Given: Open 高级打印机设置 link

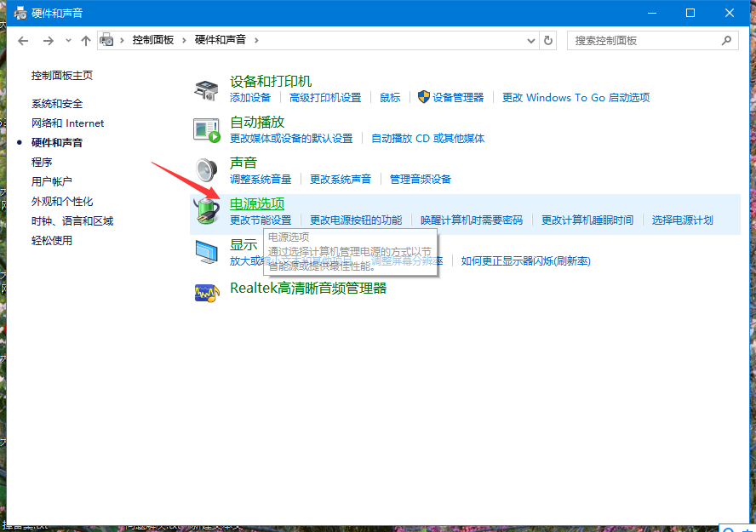Looking at the screenshot, I should pos(325,98).
